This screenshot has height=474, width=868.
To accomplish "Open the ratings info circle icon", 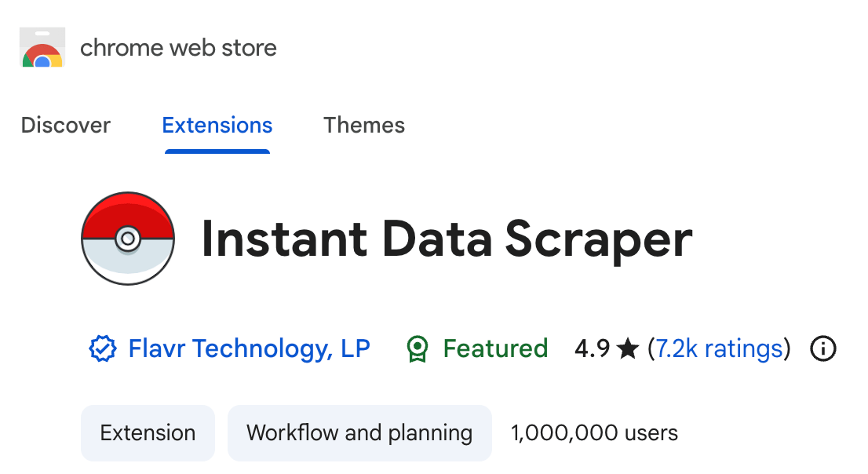I will [x=823, y=349].
